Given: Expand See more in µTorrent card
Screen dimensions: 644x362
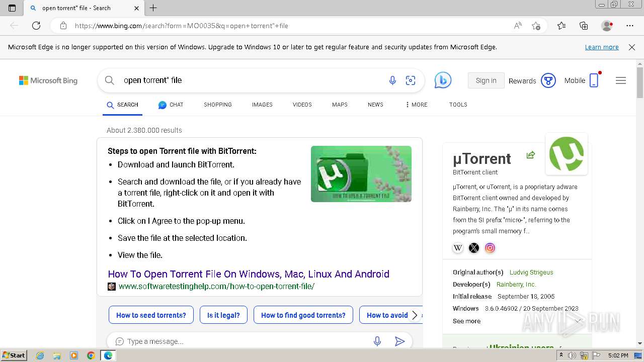Looking at the screenshot, I should [x=466, y=321].
